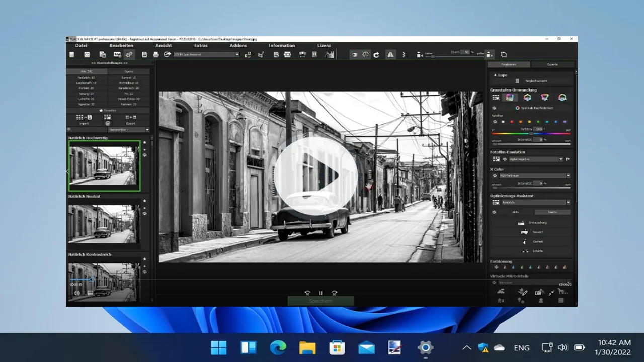
Task: Open the Mail app from the taskbar
Action: coord(366,347)
